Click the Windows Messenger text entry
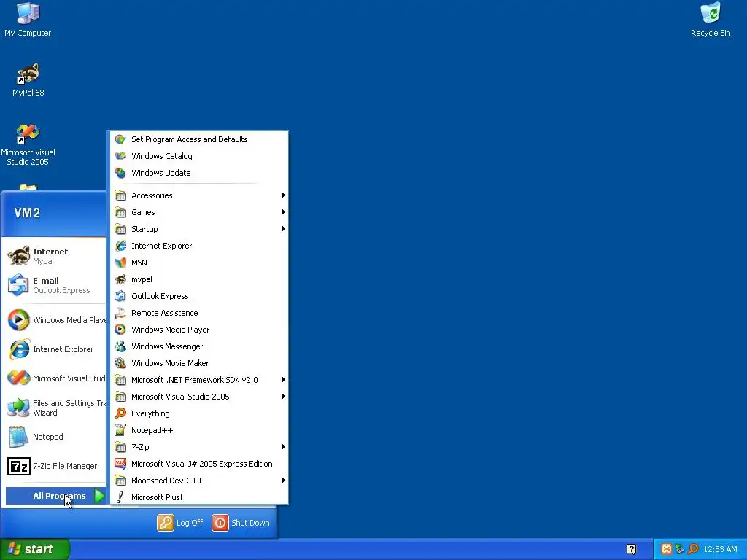The height and width of the screenshot is (560, 747). pos(167,346)
